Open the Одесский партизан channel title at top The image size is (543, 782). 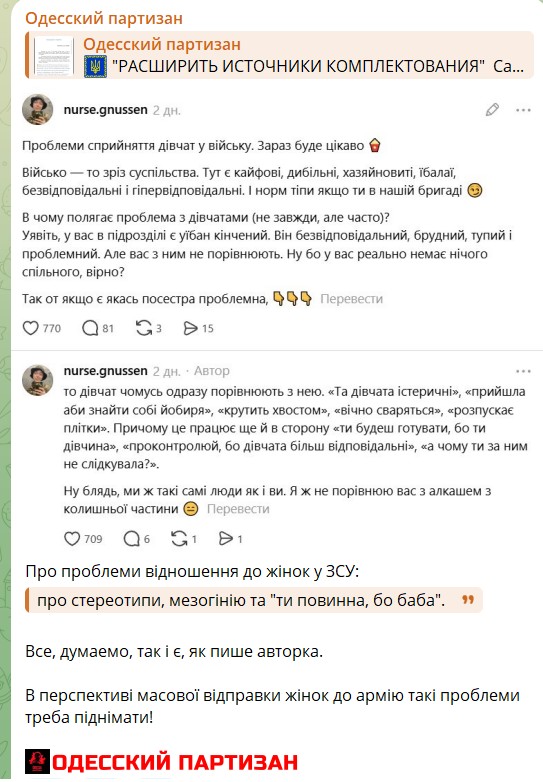coord(104,18)
